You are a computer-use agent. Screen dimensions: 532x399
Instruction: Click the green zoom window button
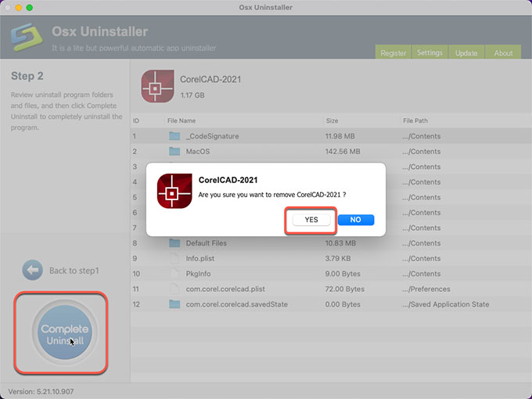pyautogui.click(x=30, y=8)
